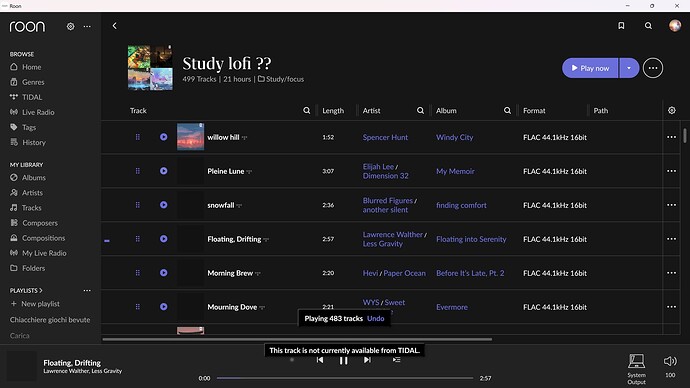Viewport: 690px width, 388px height.
Task: Open more options for willow hill row
Action: coord(671,137)
